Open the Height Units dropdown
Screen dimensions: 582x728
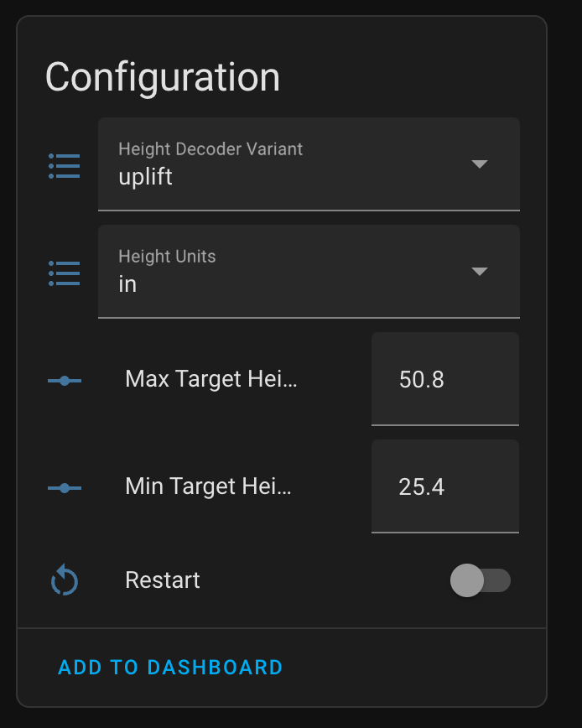point(309,272)
